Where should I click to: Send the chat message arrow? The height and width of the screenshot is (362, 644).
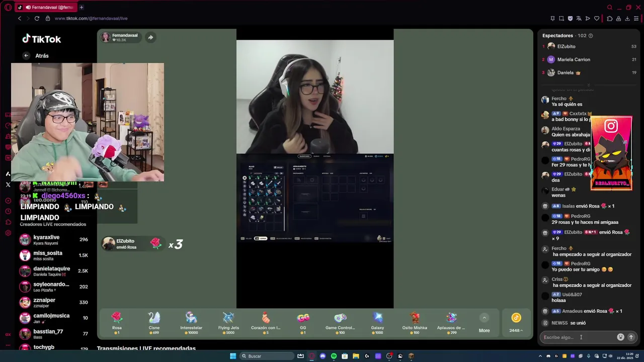point(631,337)
